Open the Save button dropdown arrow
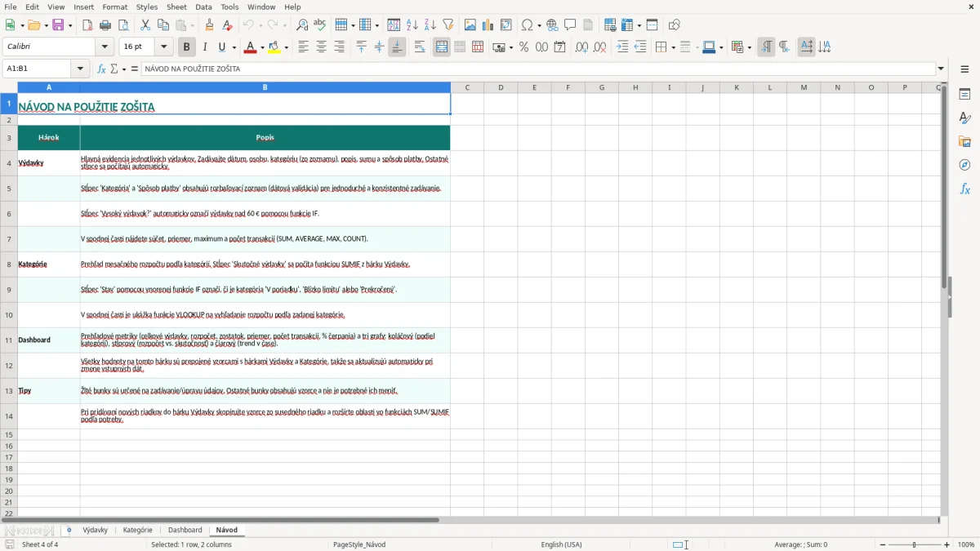 pyautogui.click(x=70, y=25)
